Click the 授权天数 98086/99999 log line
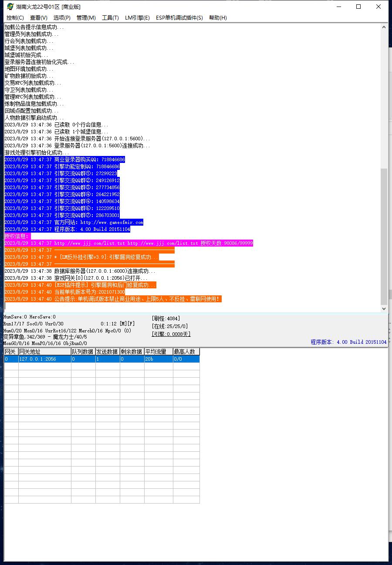The image size is (392, 565). pyautogui.click(x=128, y=243)
